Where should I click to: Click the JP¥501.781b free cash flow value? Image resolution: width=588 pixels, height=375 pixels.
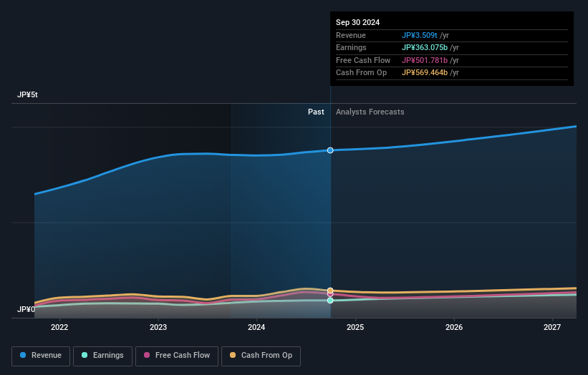(x=425, y=60)
